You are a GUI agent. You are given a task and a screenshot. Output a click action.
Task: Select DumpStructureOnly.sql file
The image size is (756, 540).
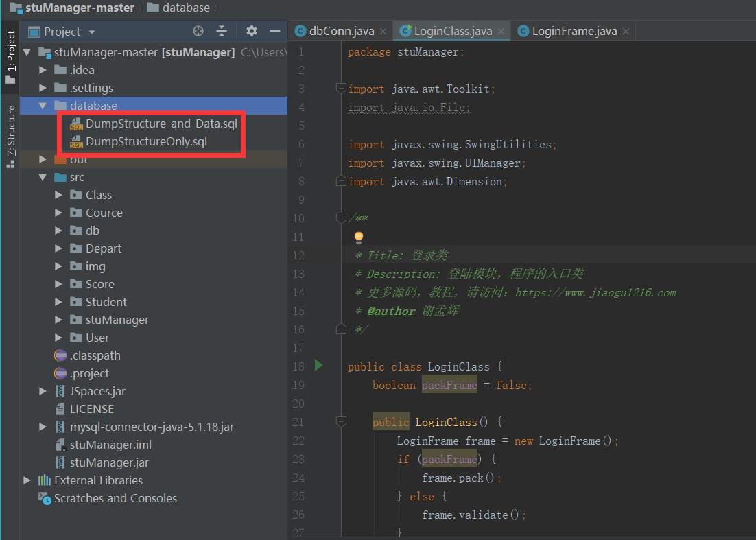click(146, 141)
